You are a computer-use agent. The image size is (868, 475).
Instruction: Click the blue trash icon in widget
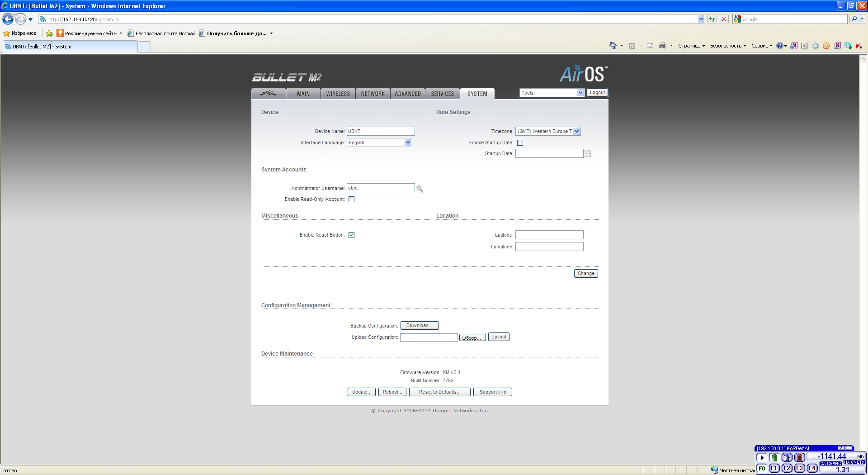[x=787, y=457]
